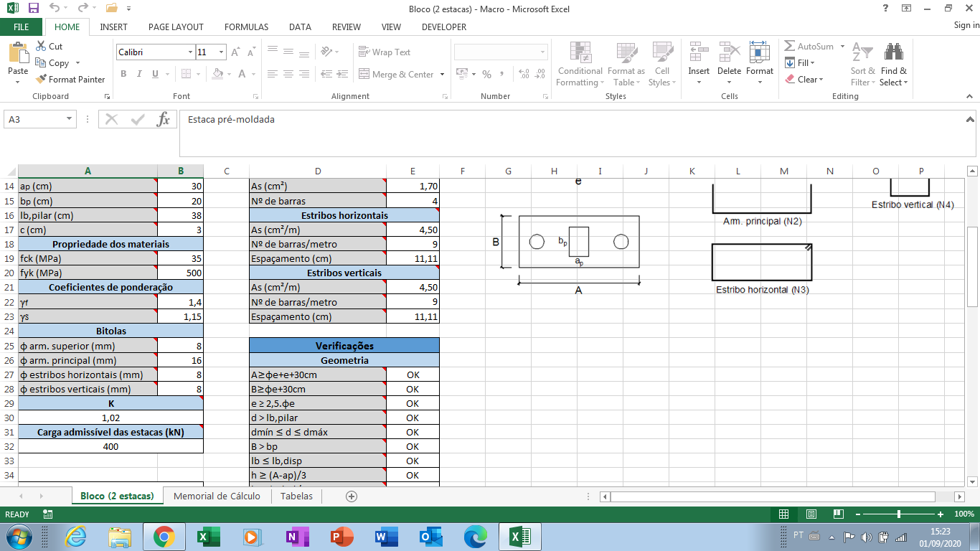Viewport: 980px width, 551px height.
Task: Choose Fill Color paint bucket
Action: [x=218, y=74]
